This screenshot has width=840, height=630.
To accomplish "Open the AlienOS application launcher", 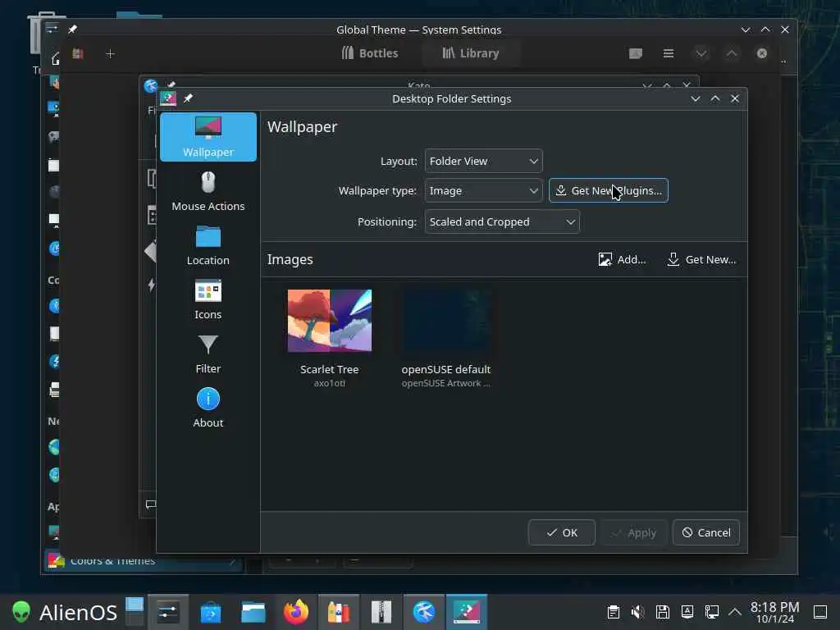I will [65, 612].
